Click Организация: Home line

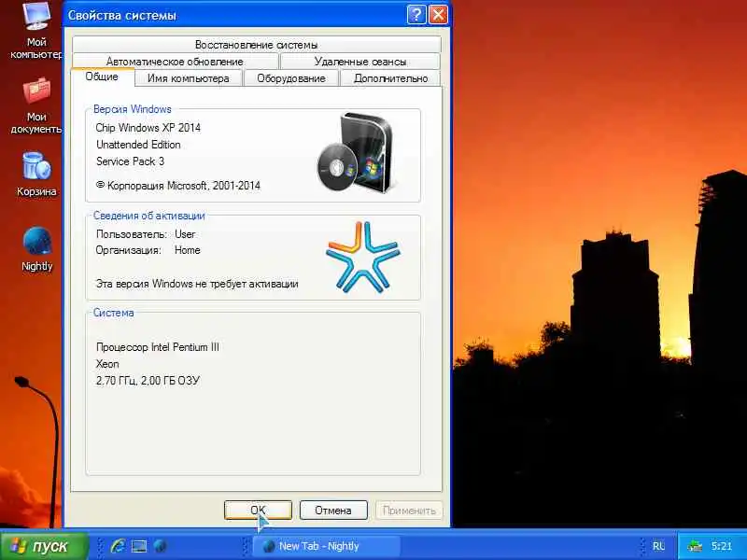click(148, 250)
